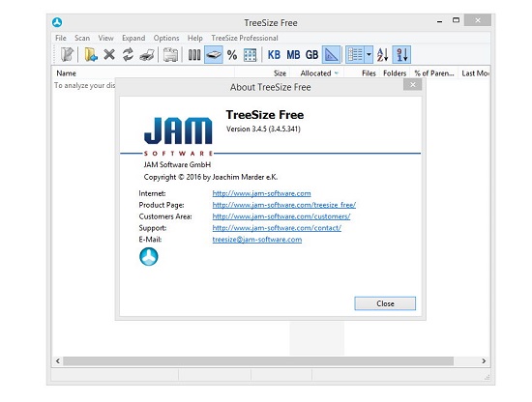
Task: Toggle the allocated space disk icon
Action: pos(214,54)
